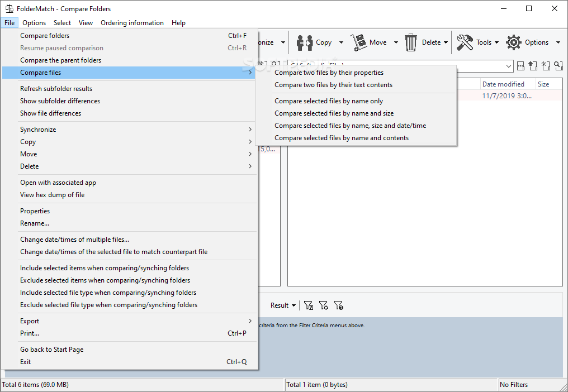
Task: Choose Properties in the File menu
Action: 129,212
